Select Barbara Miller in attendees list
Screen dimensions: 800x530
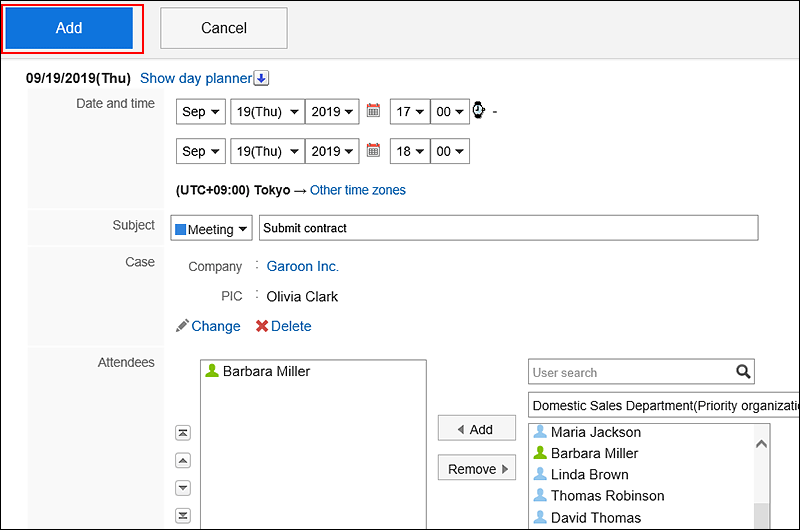(266, 371)
